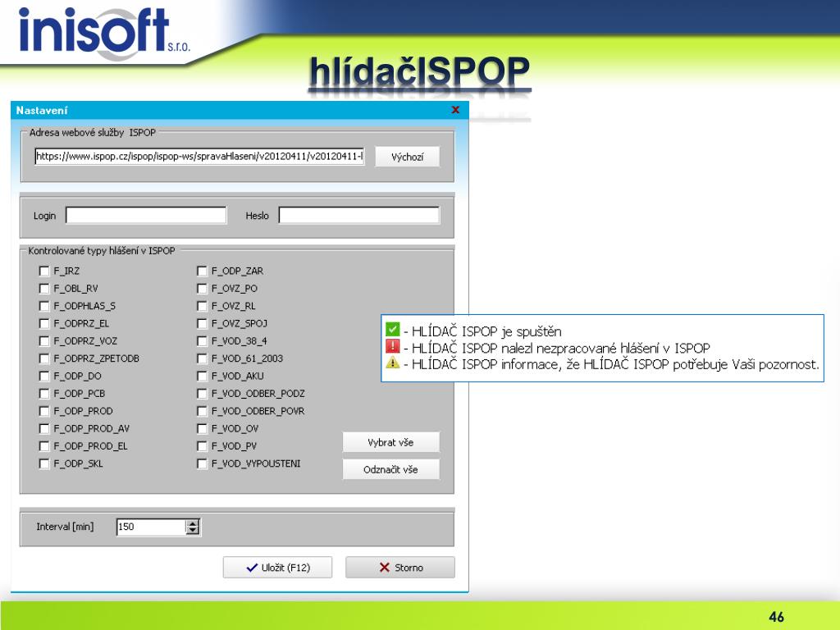Viewport: 840px width, 630px height.
Task: Click the Odznačit vše button
Action: click(391, 470)
